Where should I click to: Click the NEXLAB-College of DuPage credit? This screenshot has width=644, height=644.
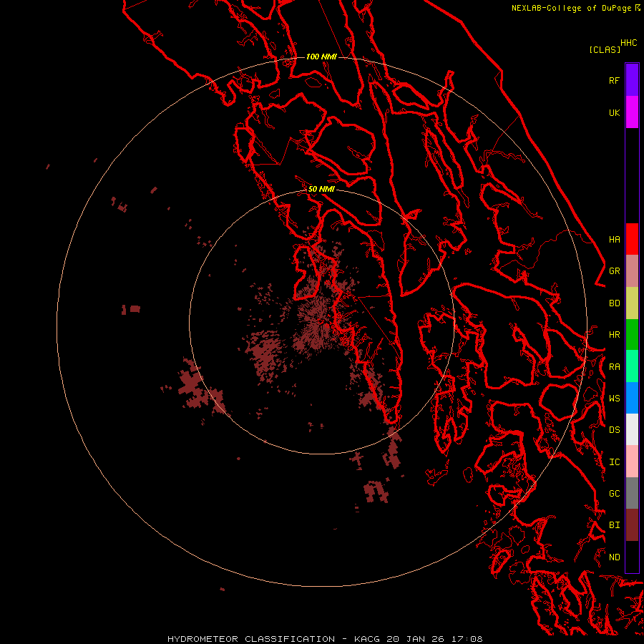click(x=571, y=8)
